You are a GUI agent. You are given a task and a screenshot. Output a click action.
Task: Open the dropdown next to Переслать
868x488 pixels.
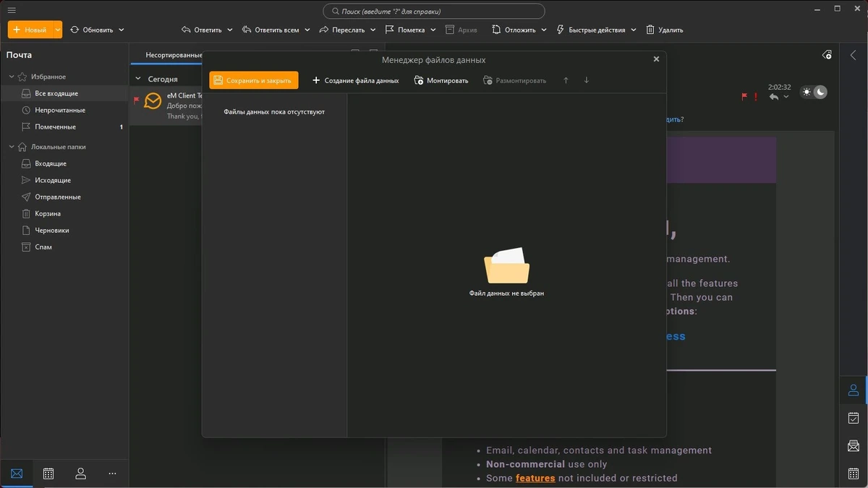click(x=373, y=30)
